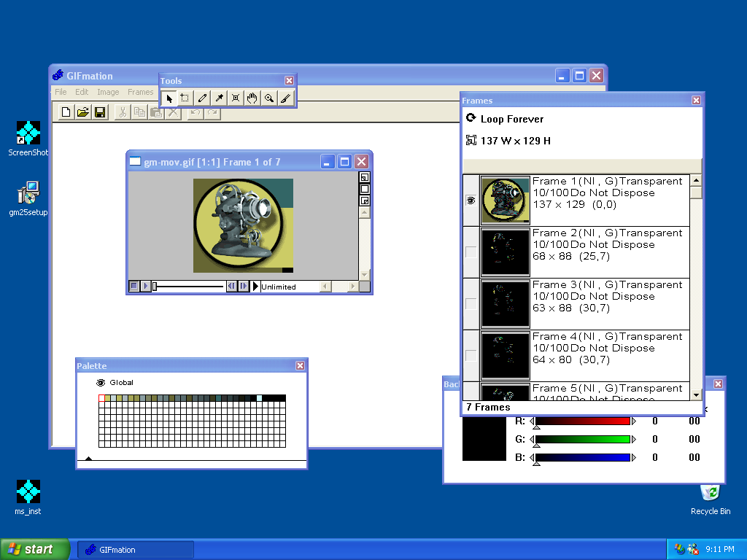Pick the Pencil tool from the Tools palette
This screenshot has width=747, height=560.
point(201,98)
